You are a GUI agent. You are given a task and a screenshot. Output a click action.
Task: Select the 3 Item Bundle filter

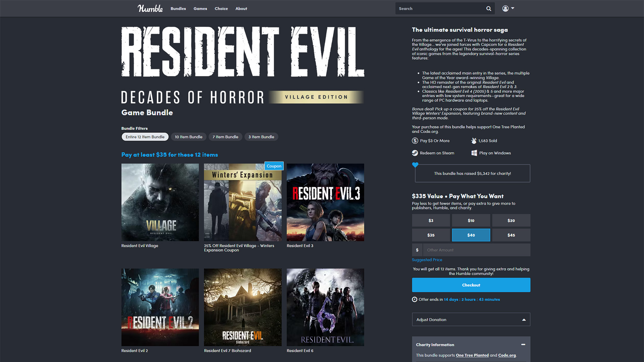pos(261,136)
